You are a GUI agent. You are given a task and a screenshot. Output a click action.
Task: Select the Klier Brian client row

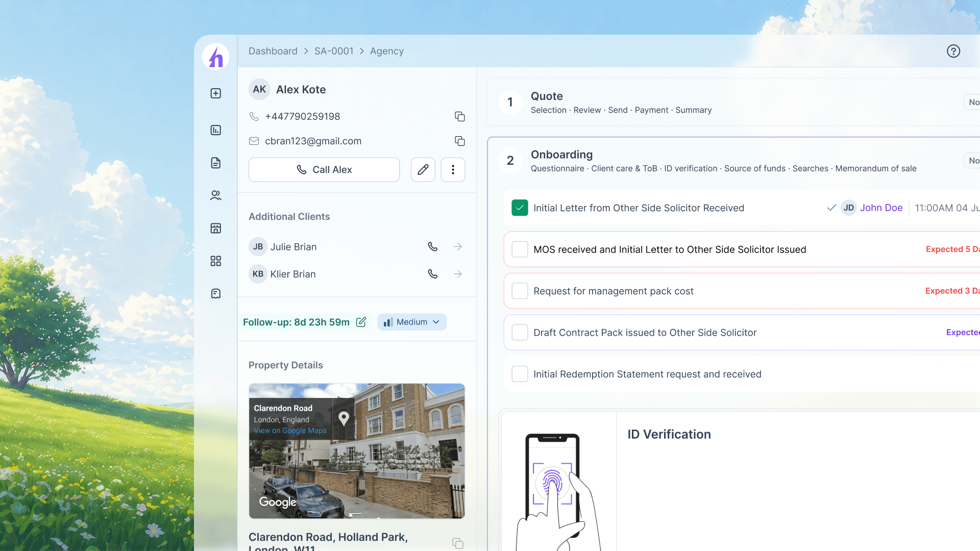click(x=357, y=274)
